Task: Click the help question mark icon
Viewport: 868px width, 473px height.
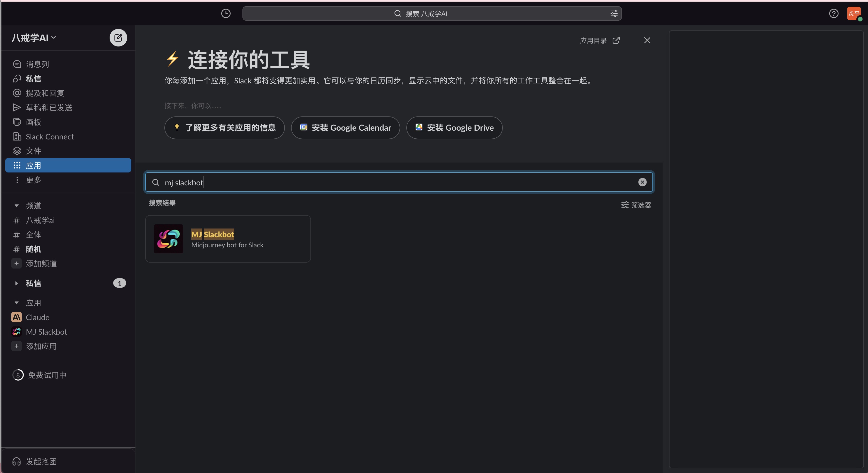Action: pos(834,13)
